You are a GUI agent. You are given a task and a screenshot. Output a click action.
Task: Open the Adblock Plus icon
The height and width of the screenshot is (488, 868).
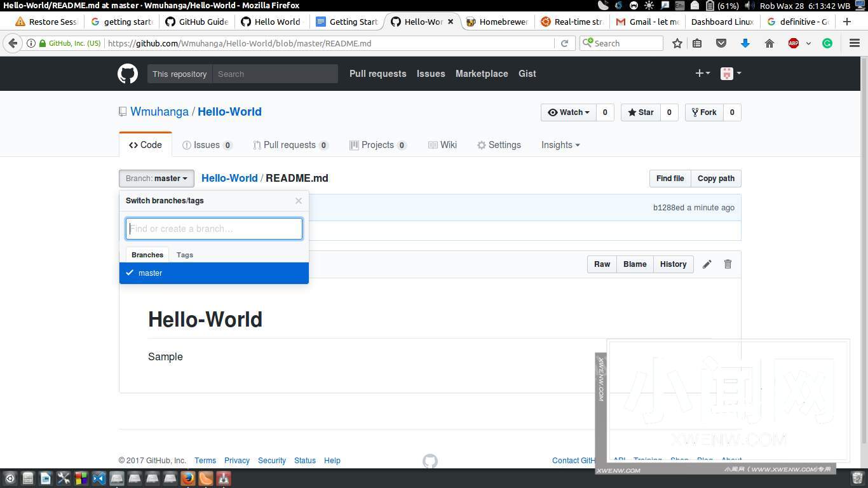coord(794,43)
